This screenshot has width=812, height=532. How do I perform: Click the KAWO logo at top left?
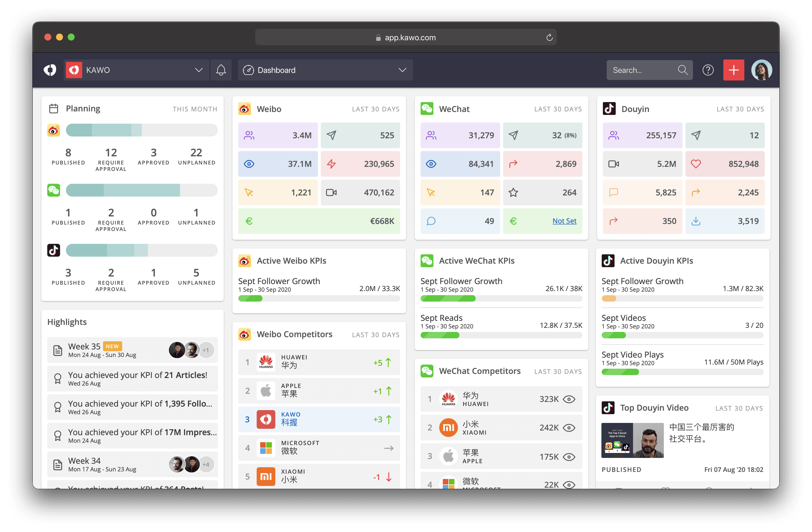point(50,70)
